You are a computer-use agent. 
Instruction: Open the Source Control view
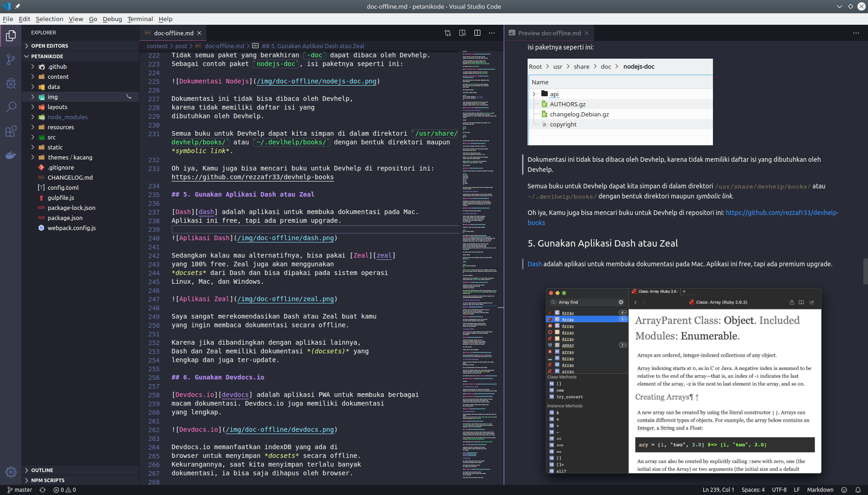11,60
